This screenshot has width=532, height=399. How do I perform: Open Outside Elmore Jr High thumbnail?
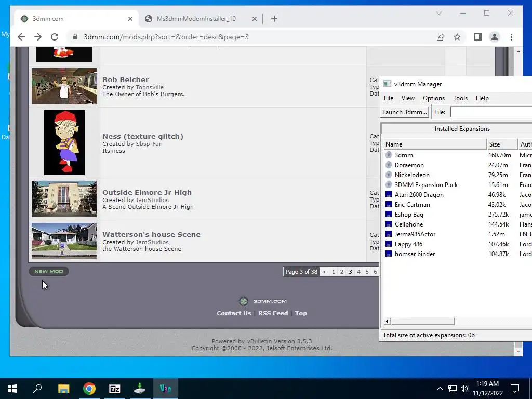[x=64, y=199]
